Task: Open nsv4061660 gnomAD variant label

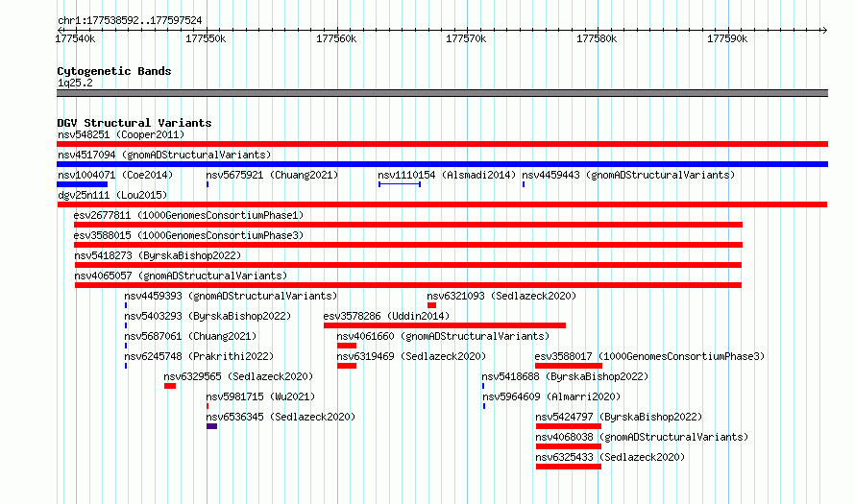Action: [443, 336]
